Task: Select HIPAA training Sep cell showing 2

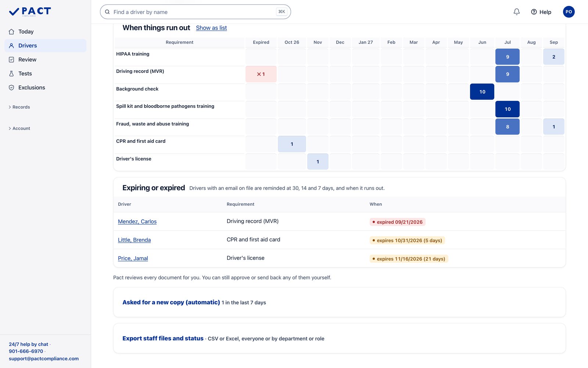Action: point(554,57)
